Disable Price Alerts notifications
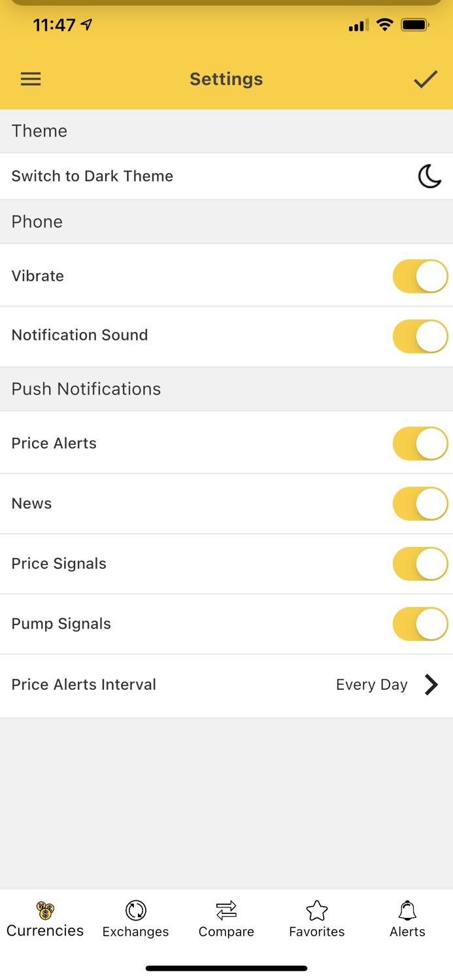 [x=420, y=443]
